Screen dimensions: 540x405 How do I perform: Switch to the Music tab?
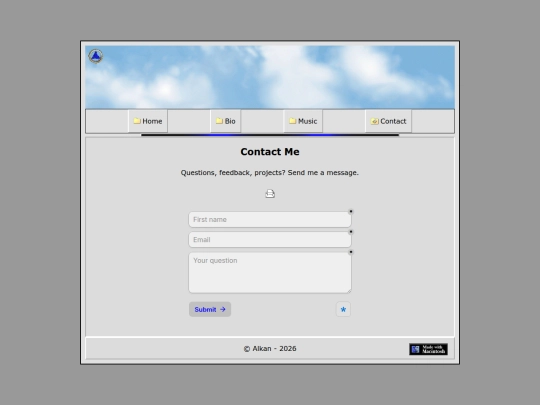(x=303, y=121)
